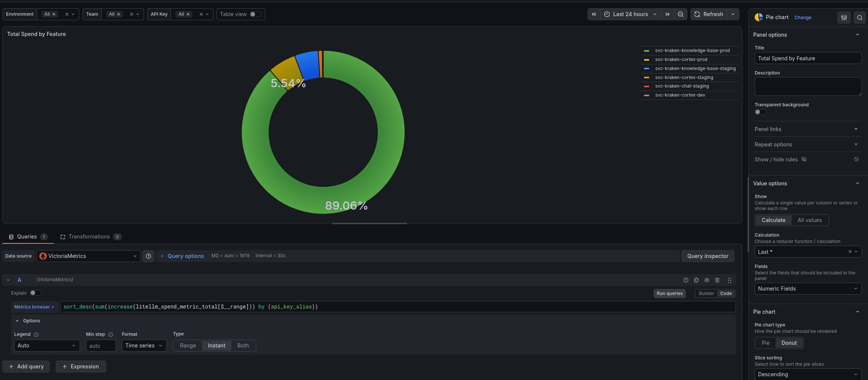
Task: Open API Key variable dropdown arrow
Action: 207,14
